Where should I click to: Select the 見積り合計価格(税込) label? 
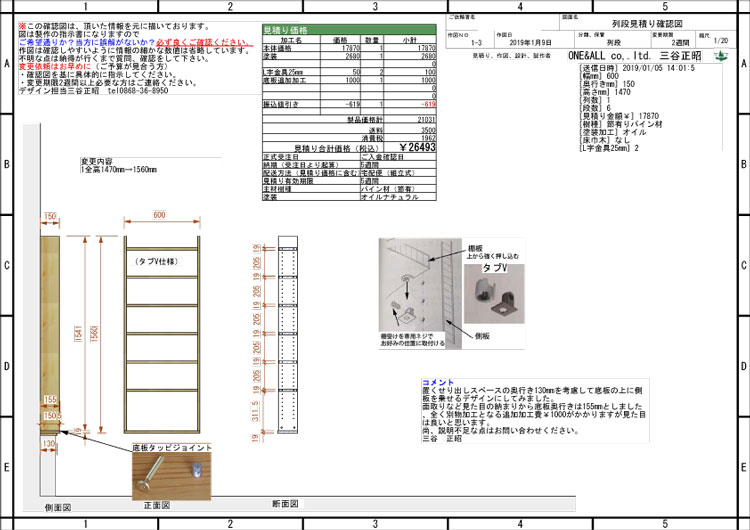[x=337, y=148]
